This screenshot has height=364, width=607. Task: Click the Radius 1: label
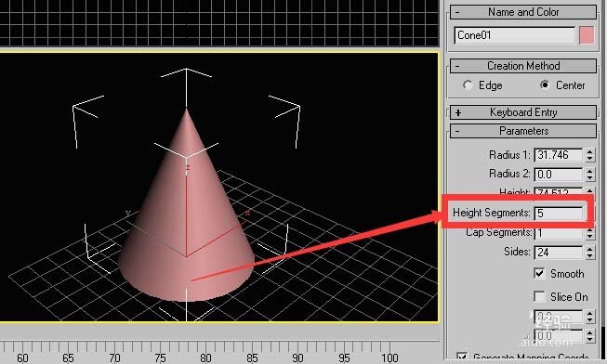coord(509,155)
